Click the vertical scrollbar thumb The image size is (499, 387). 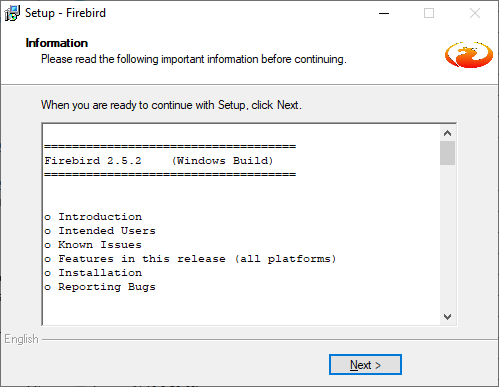point(447,153)
